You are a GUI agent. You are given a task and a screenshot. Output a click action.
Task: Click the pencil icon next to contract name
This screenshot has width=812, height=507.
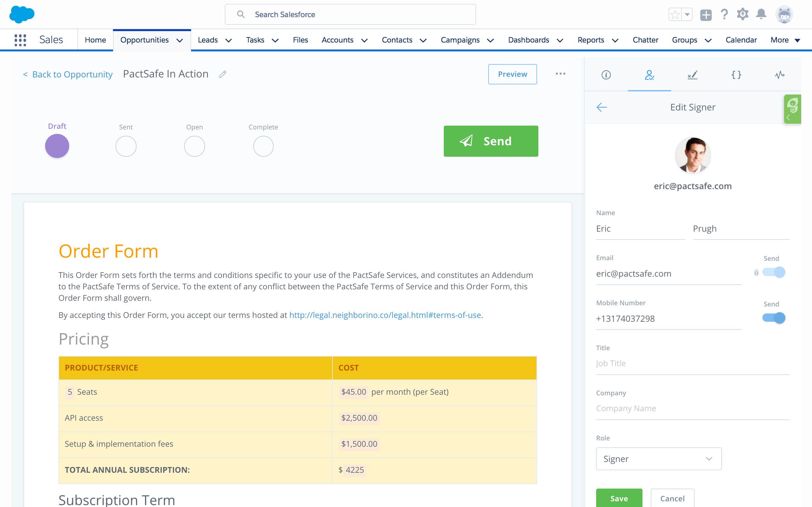tap(223, 74)
